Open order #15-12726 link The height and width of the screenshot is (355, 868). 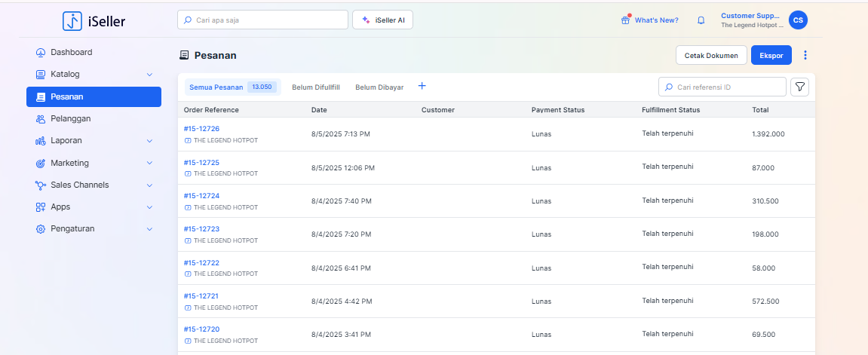[201, 129]
